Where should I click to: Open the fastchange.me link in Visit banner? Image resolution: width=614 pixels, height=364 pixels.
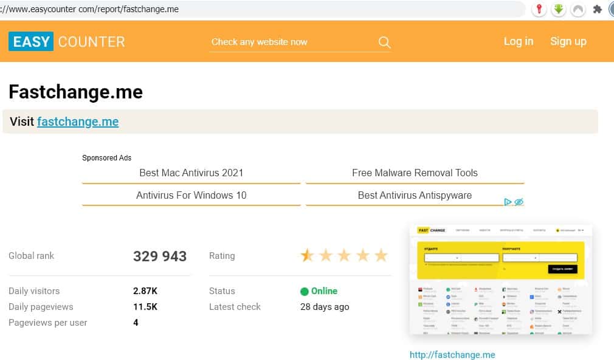point(78,122)
